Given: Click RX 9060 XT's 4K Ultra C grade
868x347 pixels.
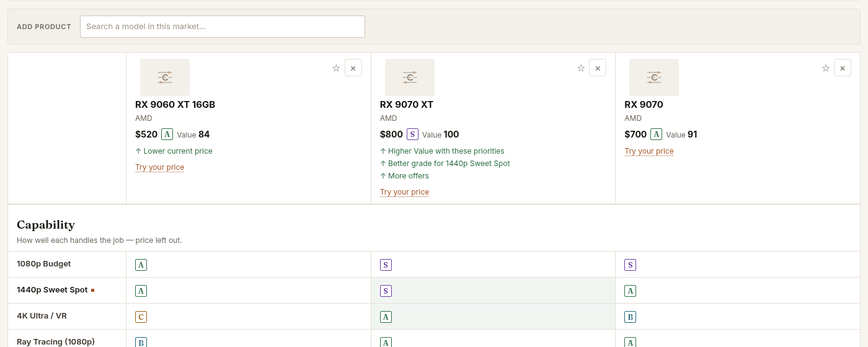Looking at the screenshot, I should pos(141,317).
